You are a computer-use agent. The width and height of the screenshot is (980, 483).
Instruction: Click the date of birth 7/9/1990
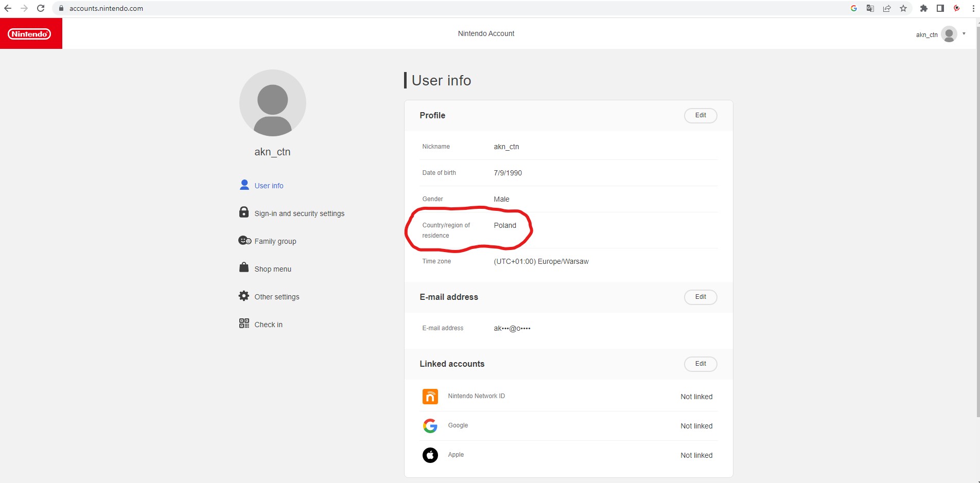pos(507,173)
